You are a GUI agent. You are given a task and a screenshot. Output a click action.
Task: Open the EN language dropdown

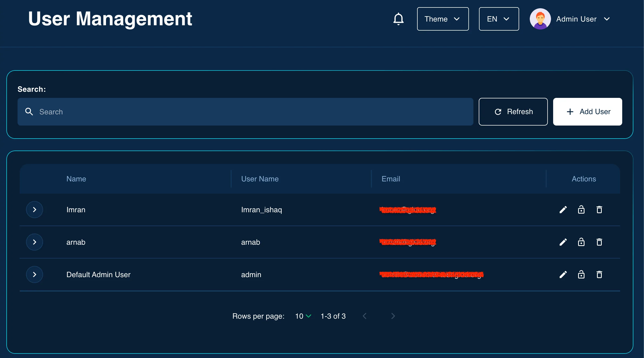pos(499,19)
